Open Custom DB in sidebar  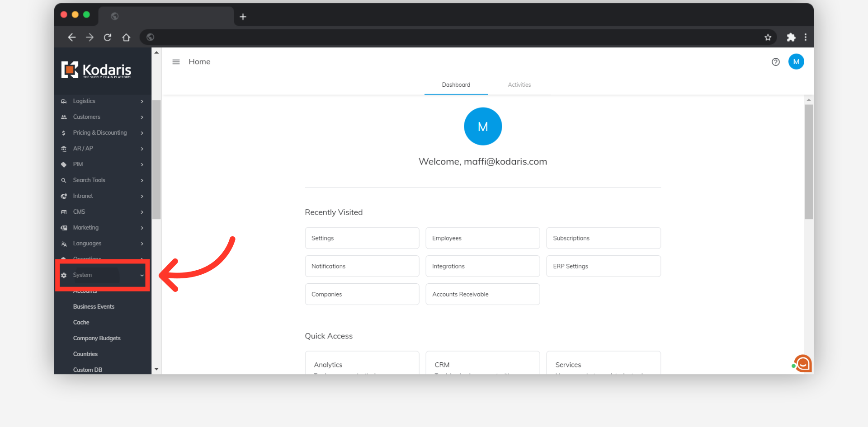coord(88,370)
